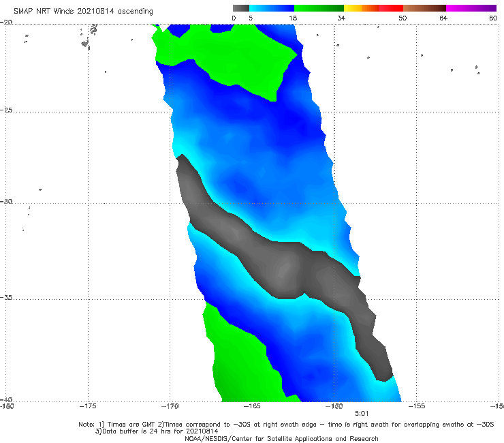Click the color bar label '64'

pyautogui.click(x=443, y=18)
